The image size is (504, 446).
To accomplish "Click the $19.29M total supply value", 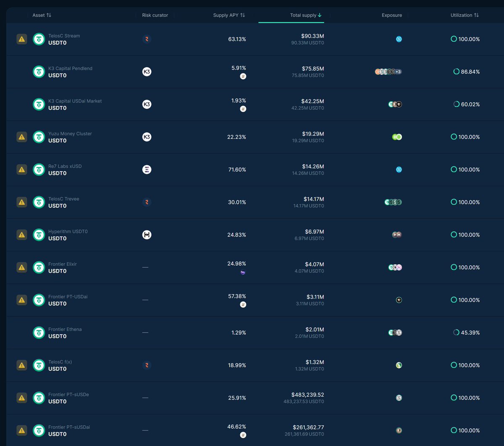I will tap(313, 134).
